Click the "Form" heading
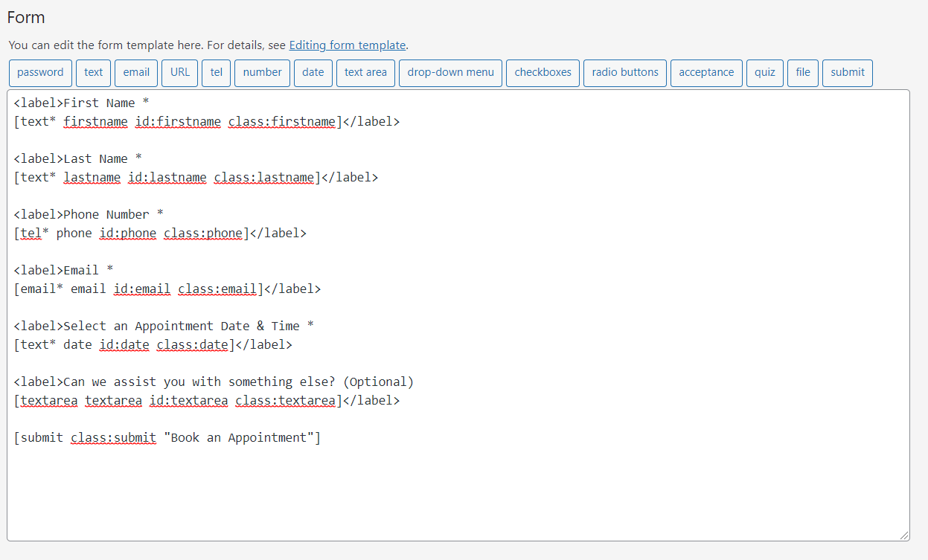928x560 pixels. [26, 17]
